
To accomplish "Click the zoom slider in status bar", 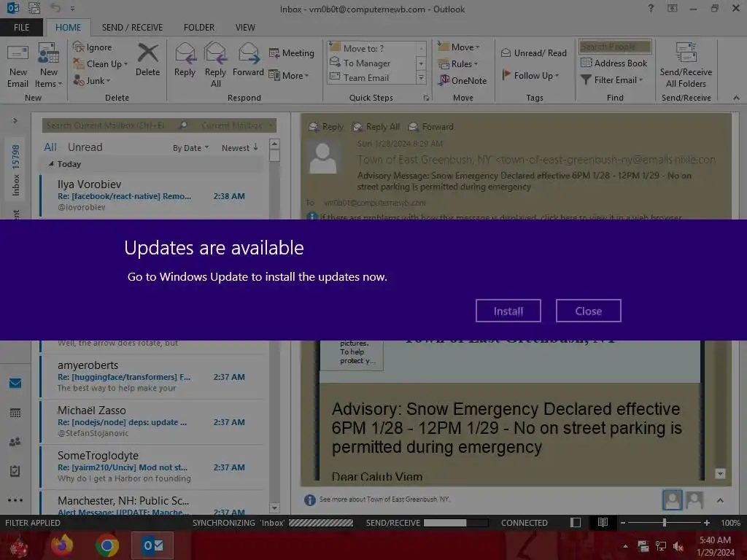I will pos(664,523).
